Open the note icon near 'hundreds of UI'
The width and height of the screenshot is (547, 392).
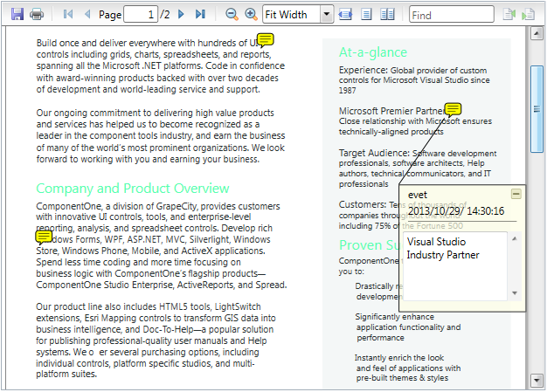click(x=265, y=40)
